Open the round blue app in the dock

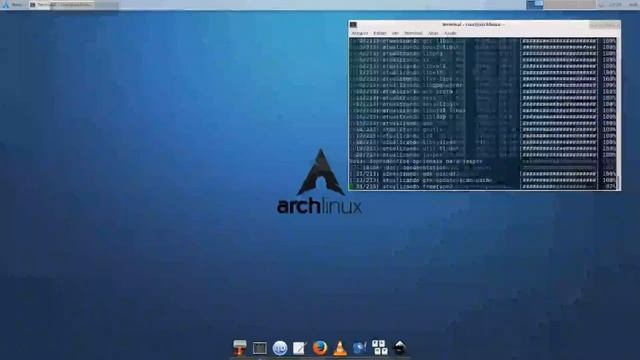(280, 348)
